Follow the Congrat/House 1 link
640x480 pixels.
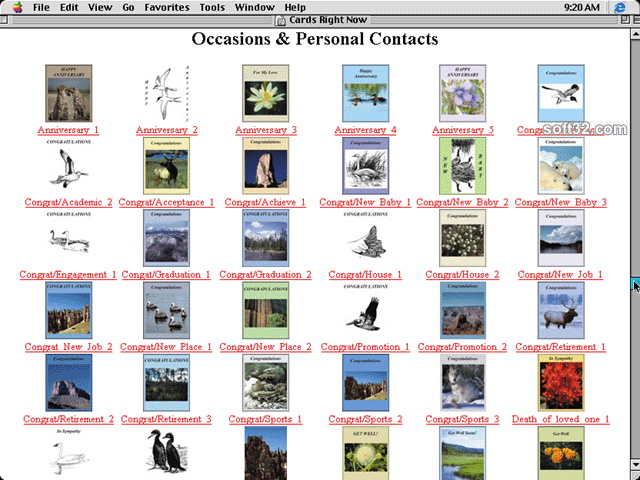click(x=365, y=275)
